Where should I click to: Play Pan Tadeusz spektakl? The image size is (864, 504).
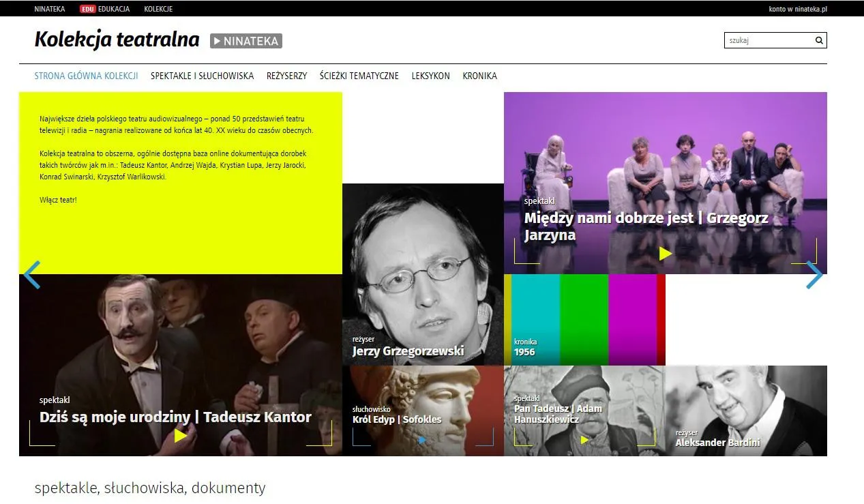tap(584, 440)
